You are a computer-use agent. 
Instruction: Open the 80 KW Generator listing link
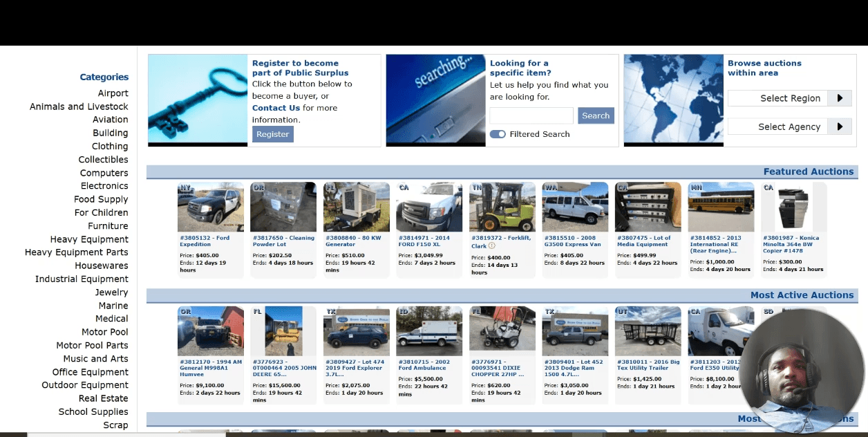353,241
